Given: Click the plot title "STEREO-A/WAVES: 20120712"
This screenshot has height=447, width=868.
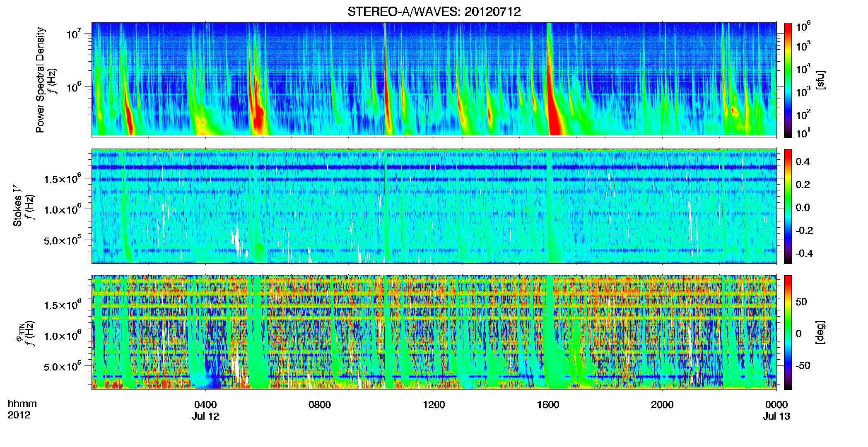Looking at the screenshot, I should coord(434,12).
